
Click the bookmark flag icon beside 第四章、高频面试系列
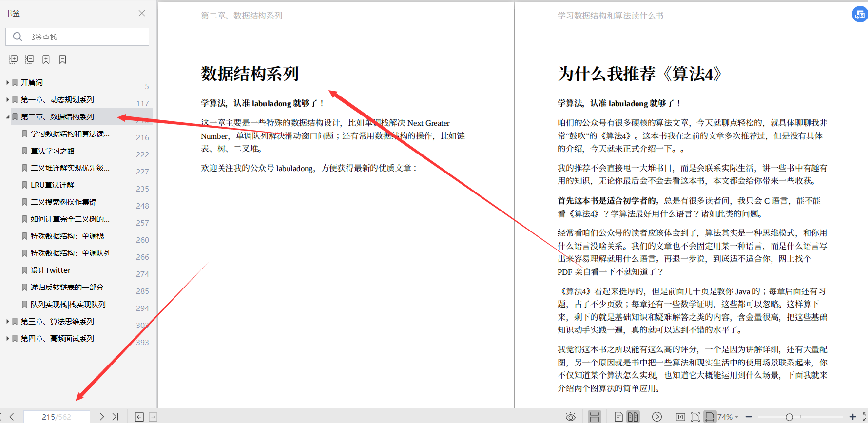(15, 339)
